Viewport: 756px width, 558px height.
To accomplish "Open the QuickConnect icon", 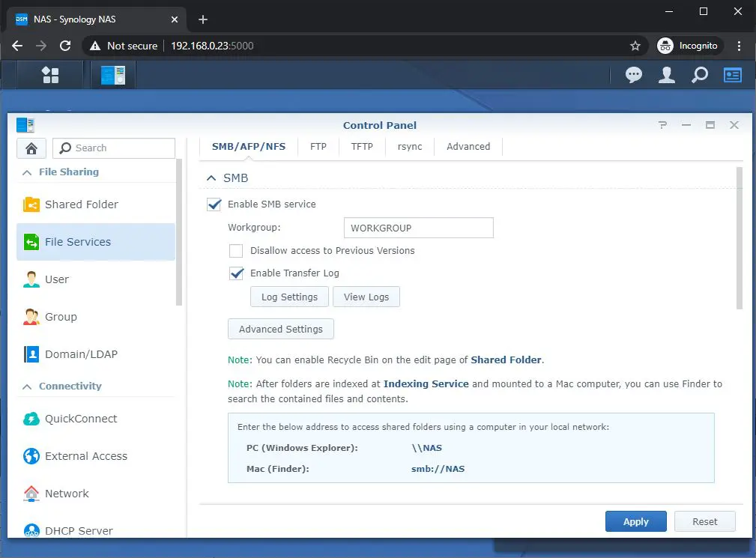I will (x=31, y=419).
